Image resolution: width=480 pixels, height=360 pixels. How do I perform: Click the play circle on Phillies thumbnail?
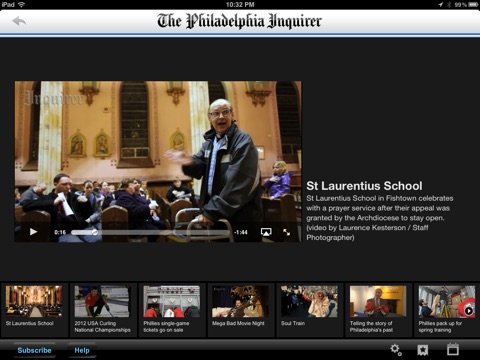click(x=469, y=311)
